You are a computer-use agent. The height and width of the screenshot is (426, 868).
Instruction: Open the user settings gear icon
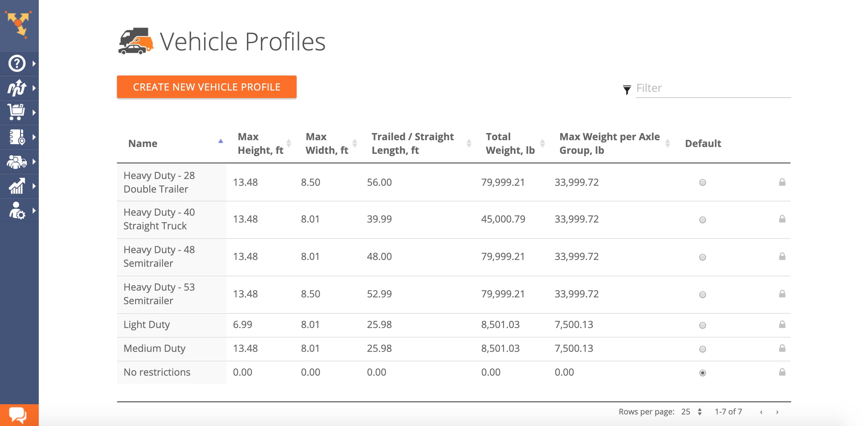coord(17,210)
